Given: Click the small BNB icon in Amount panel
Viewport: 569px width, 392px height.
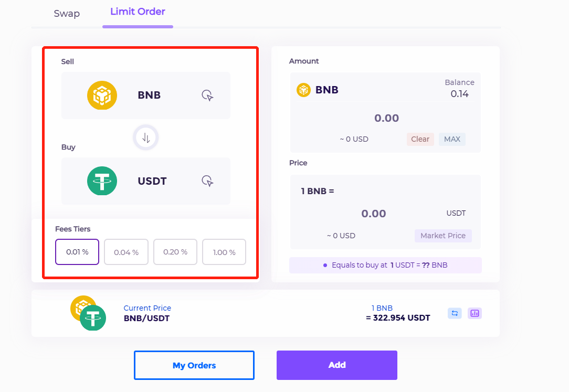Looking at the screenshot, I should coord(304,90).
